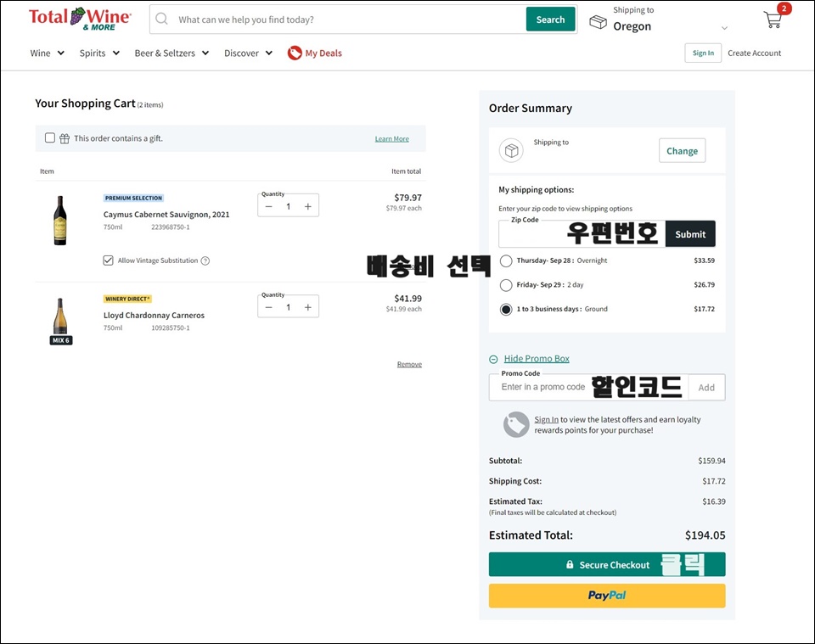Viewport: 815px width, 644px height.
Task: Select Thursday Sep 28 Overnight shipping
Action: point(506,260)
